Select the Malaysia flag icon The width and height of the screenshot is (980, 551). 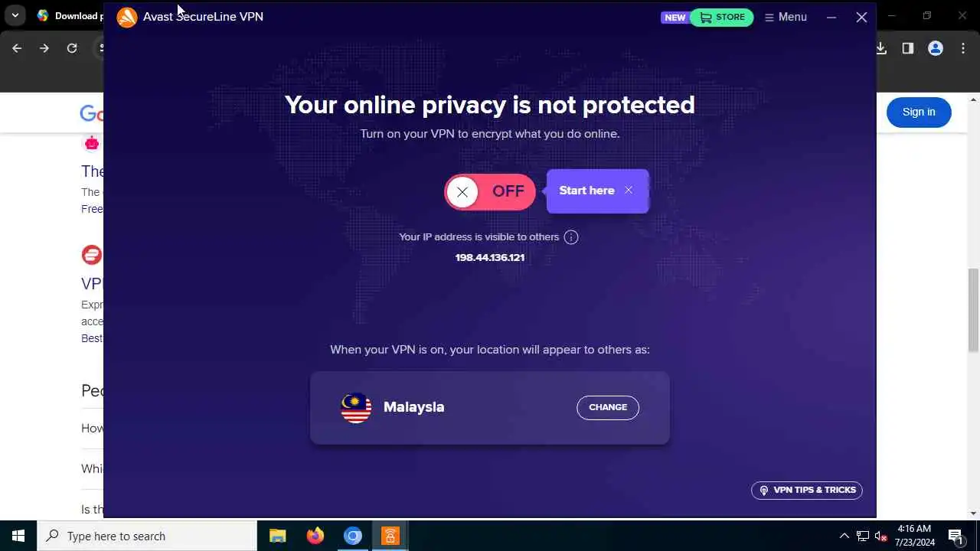pos(356,407)
